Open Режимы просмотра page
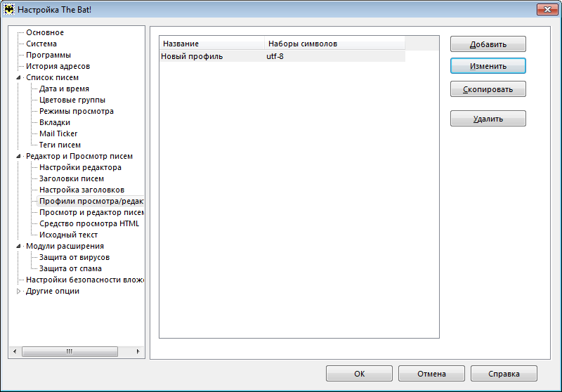 point(77,111)
